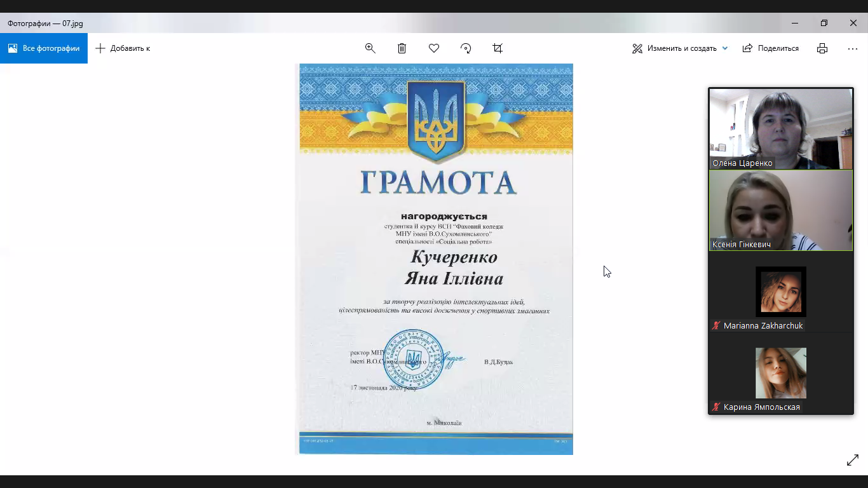The image size is (868, 488).
Task: Click the Грамота certificate image
Action: (436, 259)
